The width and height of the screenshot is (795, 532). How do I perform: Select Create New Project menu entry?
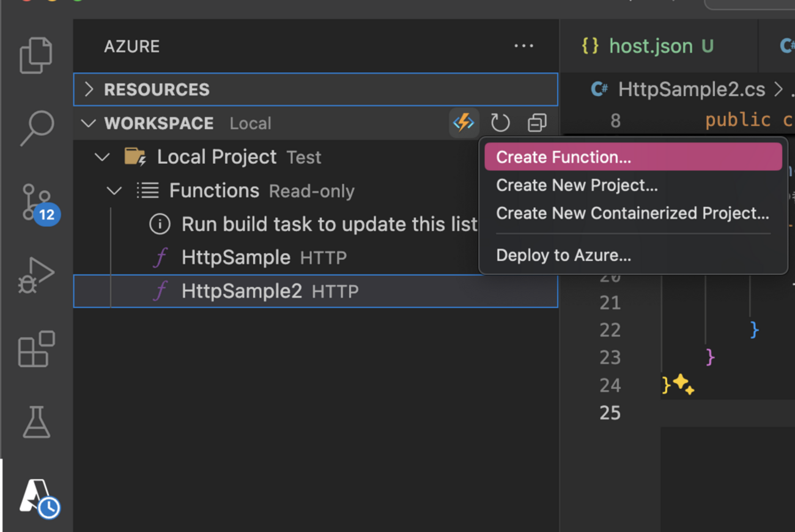click(x=577, y=185)
